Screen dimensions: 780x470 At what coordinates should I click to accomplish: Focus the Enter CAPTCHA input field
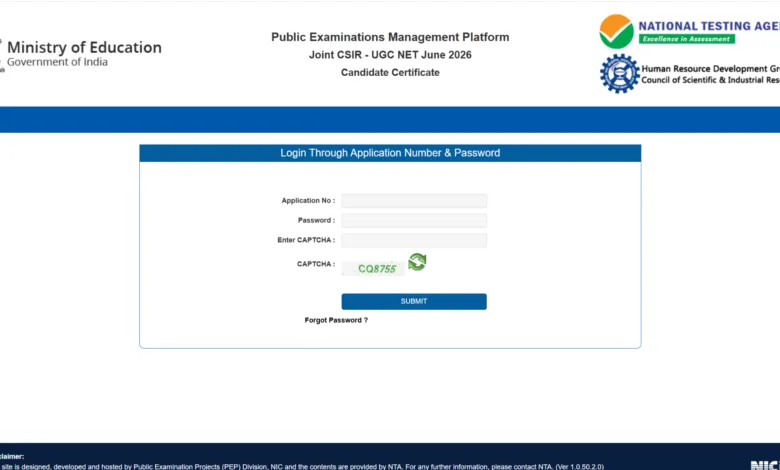pyautogui.click(x=414, y=241)
